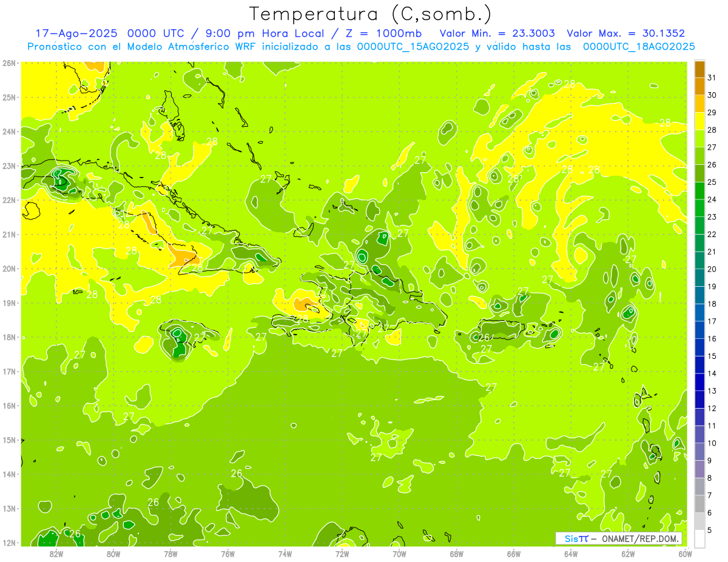Click the "64W" longitude axis label

(x=571, y=554)
